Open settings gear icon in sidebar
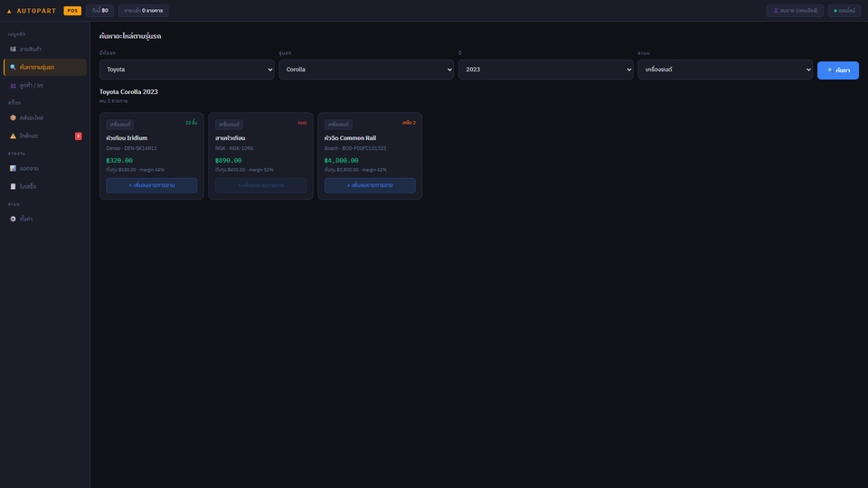The width and height of the screenshot is (868, 488). [13, 219]
